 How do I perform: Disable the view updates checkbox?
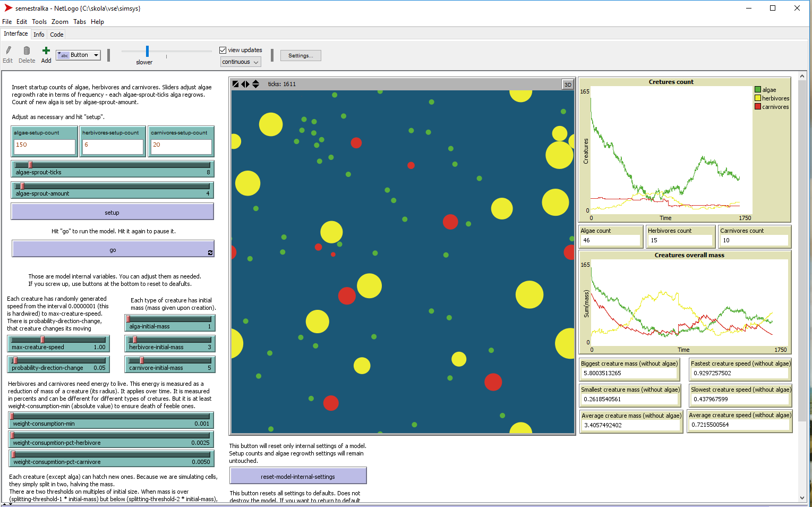point(223,49)
